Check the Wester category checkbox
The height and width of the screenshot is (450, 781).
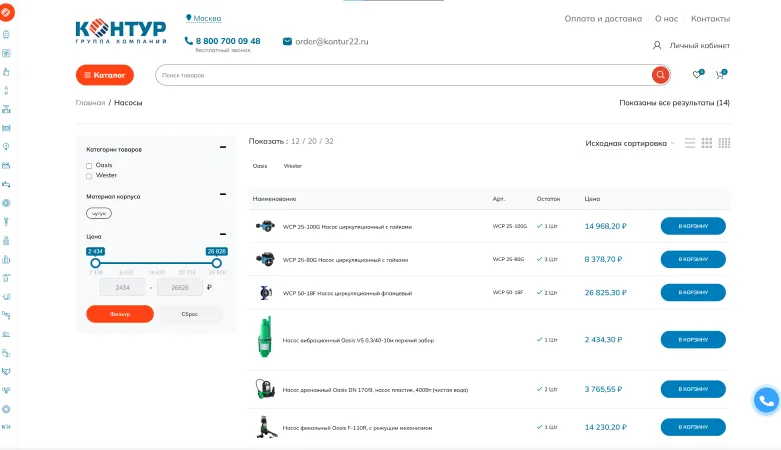[x=89, y=176]
